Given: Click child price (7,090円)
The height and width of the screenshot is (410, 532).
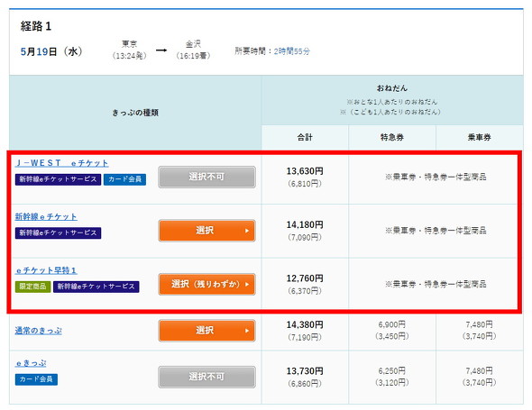Looking at the screenshot, I should click(305, 237).
